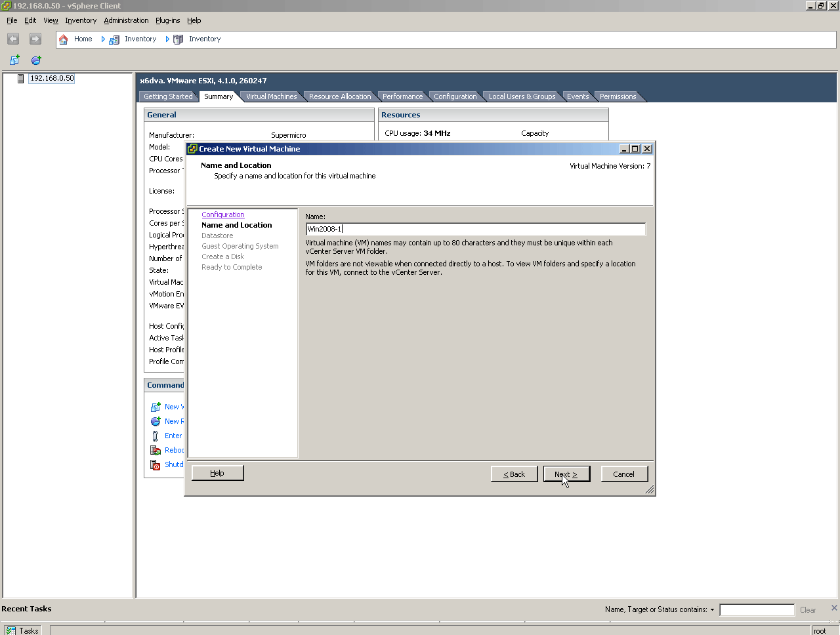
Task: Switch to the Permissions tab
Action: pos(618,96)
